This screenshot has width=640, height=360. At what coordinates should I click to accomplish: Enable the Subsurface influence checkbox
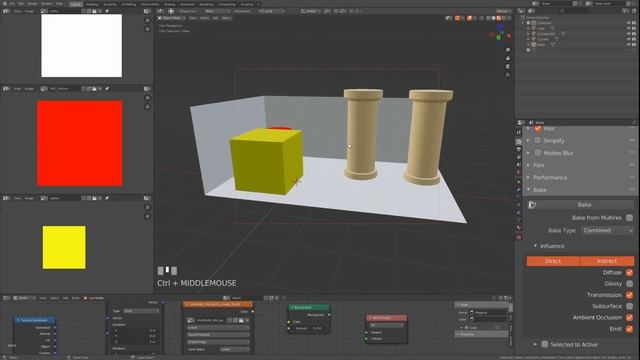(629, 306)
